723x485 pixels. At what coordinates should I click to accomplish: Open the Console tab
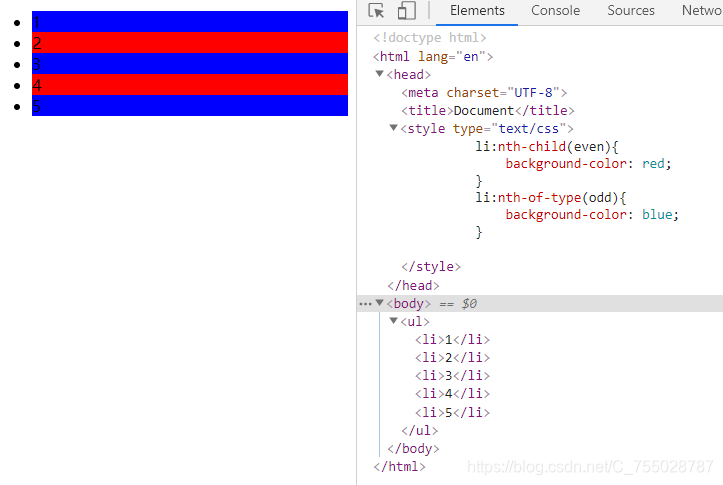point(555,11)
